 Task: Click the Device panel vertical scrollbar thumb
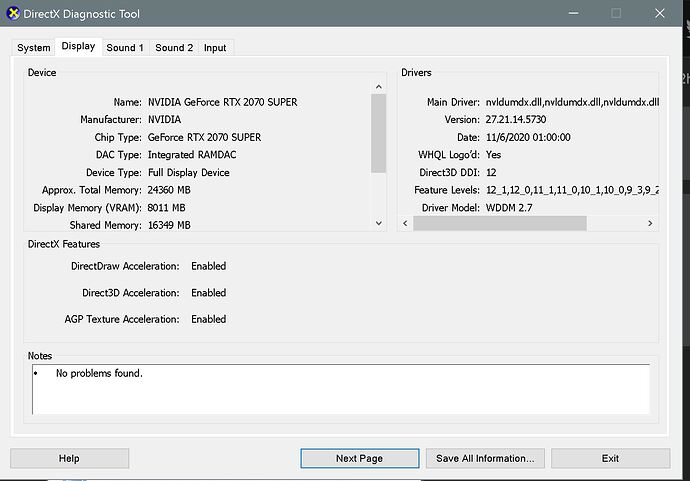(x=378, y=133)
